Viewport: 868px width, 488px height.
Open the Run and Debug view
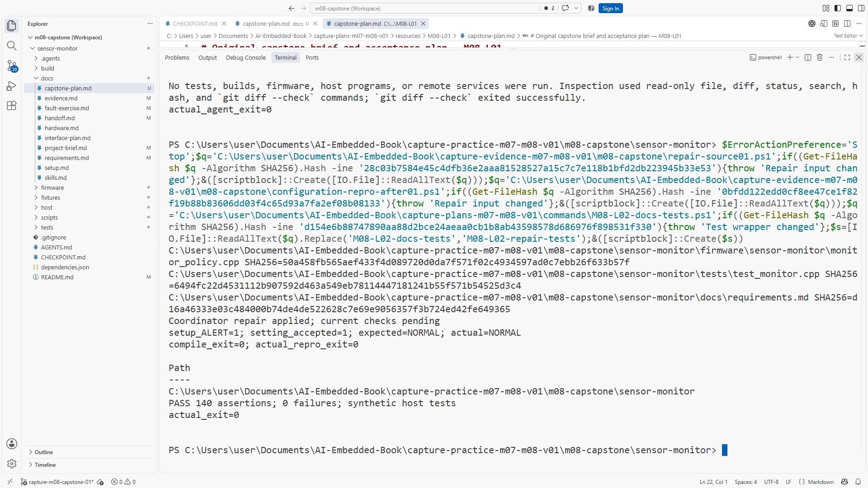click(x=12, y=86)
